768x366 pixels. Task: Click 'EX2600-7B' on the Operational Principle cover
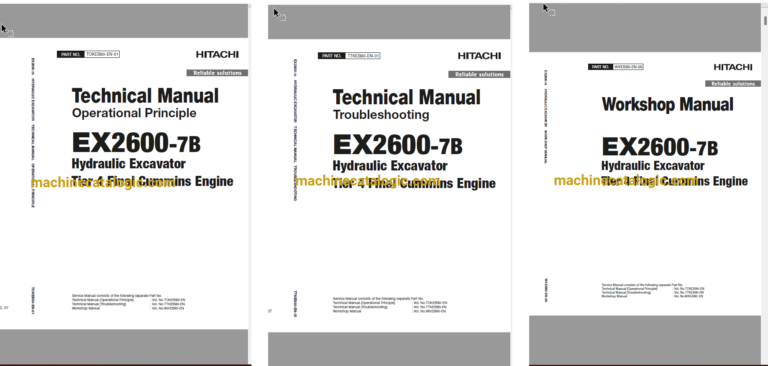point(136,144)
